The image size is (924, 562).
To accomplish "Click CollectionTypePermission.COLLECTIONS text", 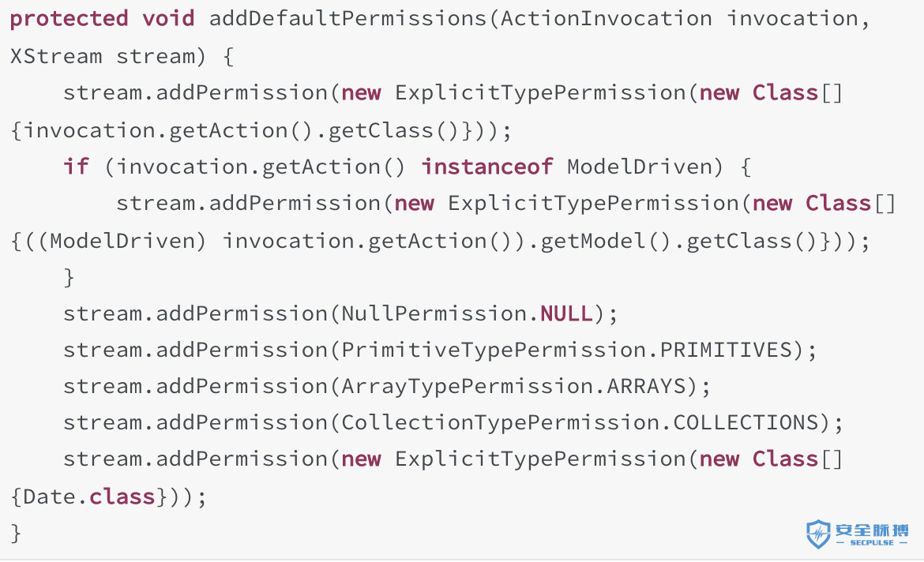I will (x=580, y=423).
